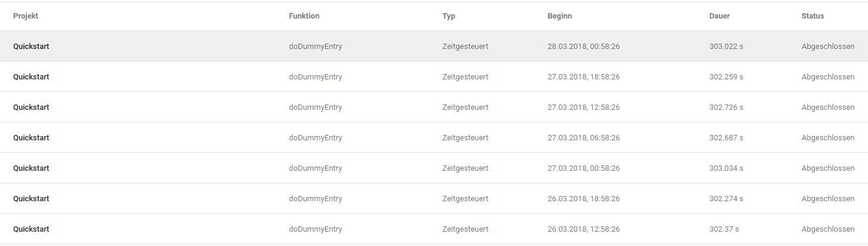Screen dimensions: 868x246
Task: Click the Projekt column header
Action: click(26, 16)
